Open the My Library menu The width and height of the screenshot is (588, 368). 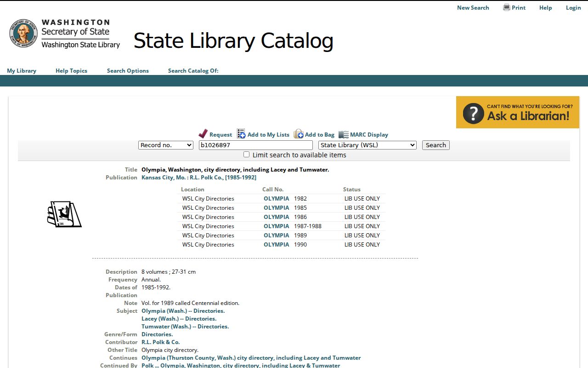point(22,71)
